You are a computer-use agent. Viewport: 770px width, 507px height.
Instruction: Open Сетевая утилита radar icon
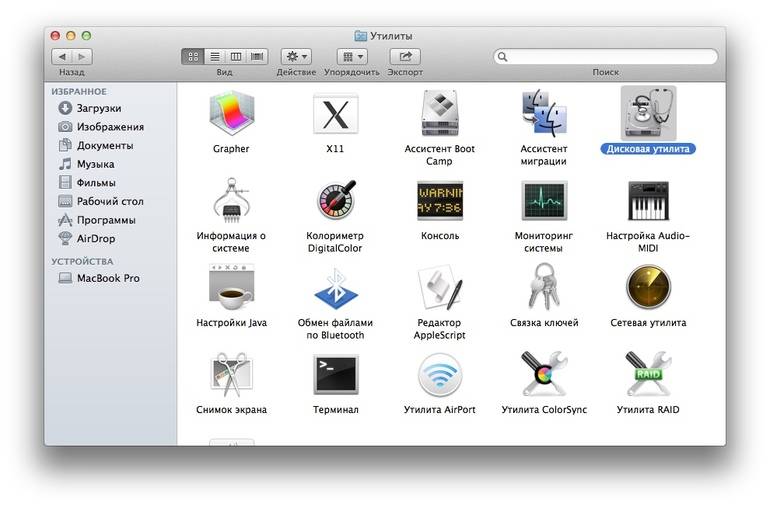click(x=648, y=289)
